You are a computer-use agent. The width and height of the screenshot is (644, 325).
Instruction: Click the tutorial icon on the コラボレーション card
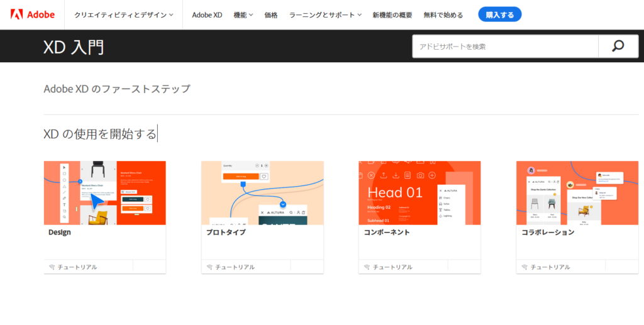[525, 267]
